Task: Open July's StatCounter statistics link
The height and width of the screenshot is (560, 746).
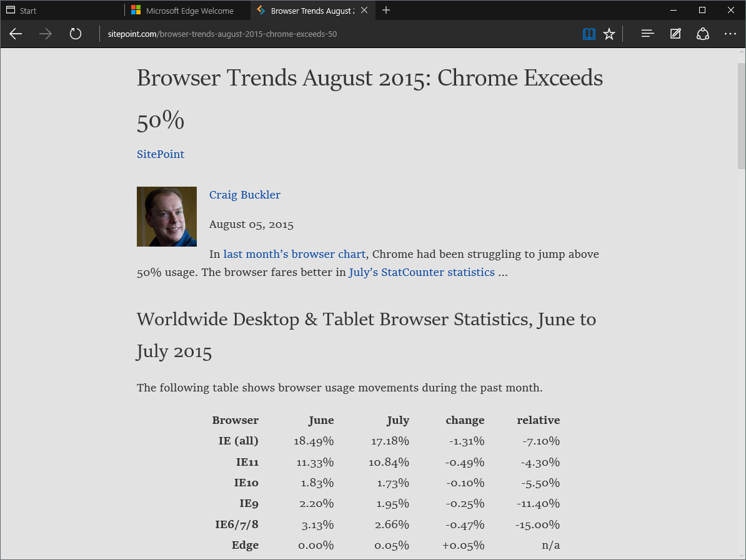Action: pos(422,272)
